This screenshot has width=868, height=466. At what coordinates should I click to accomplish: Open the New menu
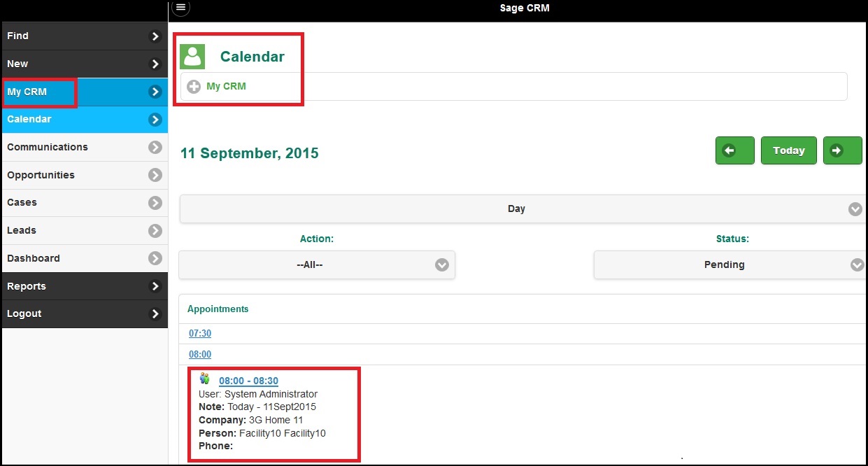coord(85,64)
